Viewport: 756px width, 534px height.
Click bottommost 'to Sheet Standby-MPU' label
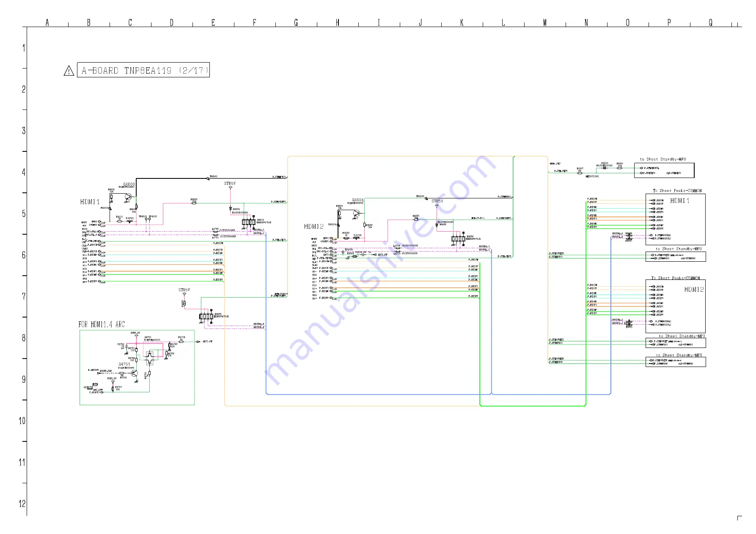(679, 355)
